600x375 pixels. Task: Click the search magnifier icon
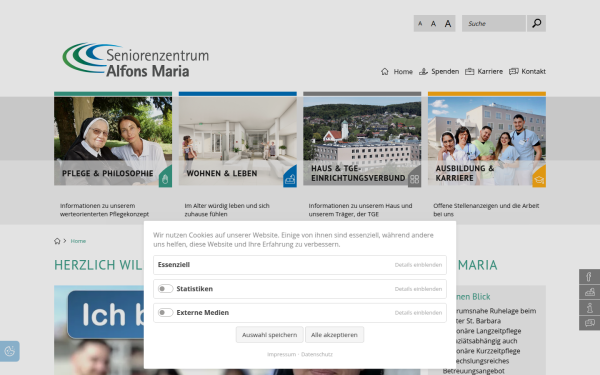536,23
